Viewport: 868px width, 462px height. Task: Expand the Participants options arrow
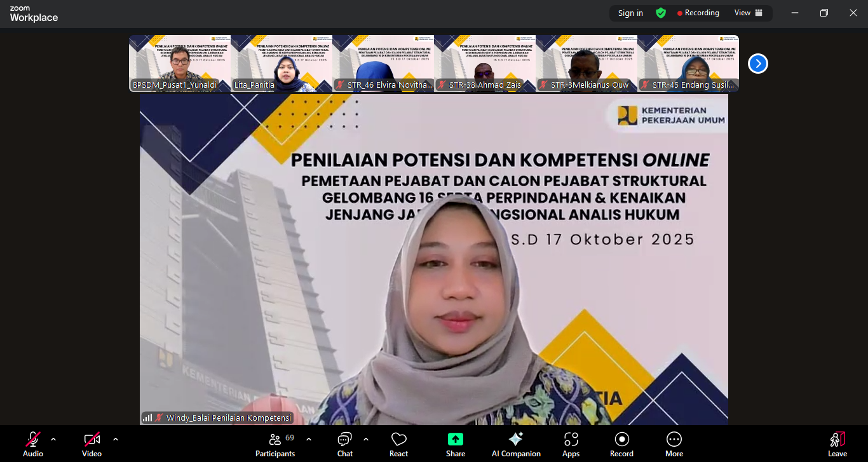click(309, 439)
